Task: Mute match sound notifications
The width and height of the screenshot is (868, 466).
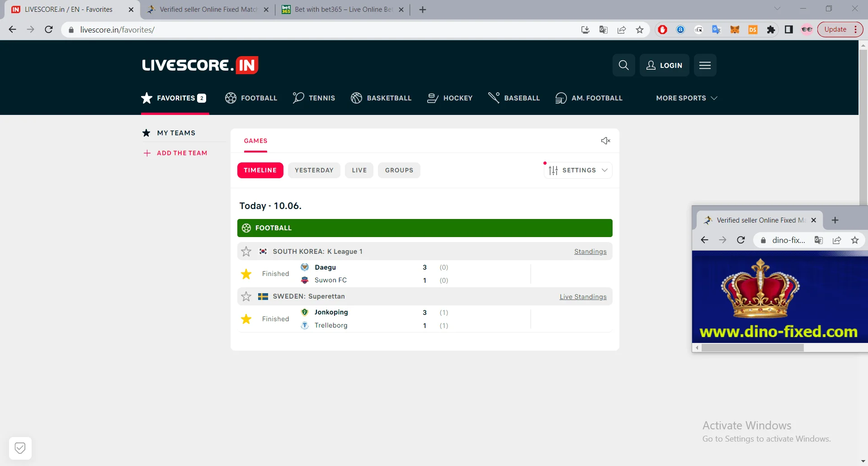Action: (605, 141)
